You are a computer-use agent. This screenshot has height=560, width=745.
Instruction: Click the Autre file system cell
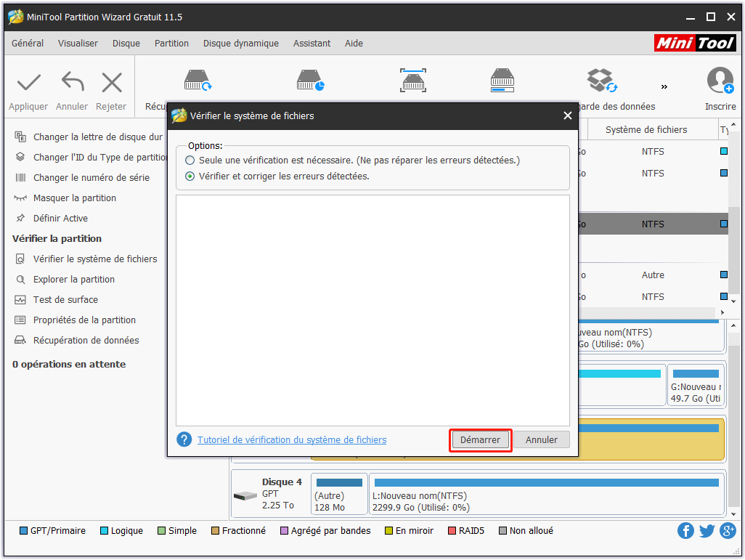tap(653, 275)
